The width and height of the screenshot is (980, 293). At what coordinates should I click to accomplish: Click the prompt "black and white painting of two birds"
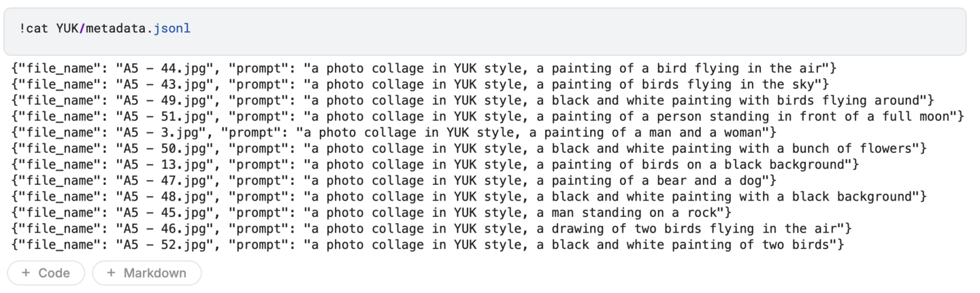click(x=572, y=245)
